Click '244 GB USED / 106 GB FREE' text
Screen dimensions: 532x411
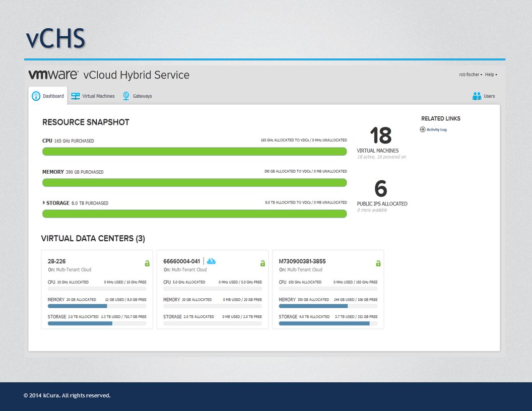click(356, 300)
